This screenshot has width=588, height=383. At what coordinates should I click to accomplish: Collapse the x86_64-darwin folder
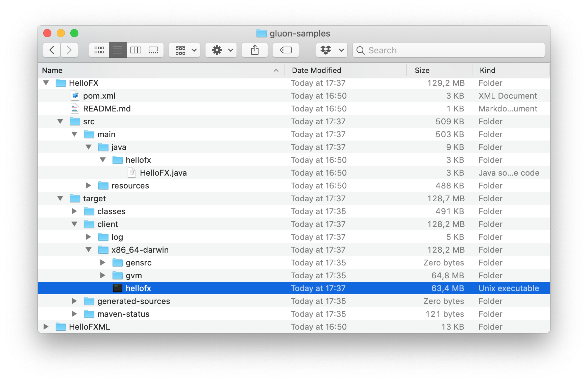89,250
